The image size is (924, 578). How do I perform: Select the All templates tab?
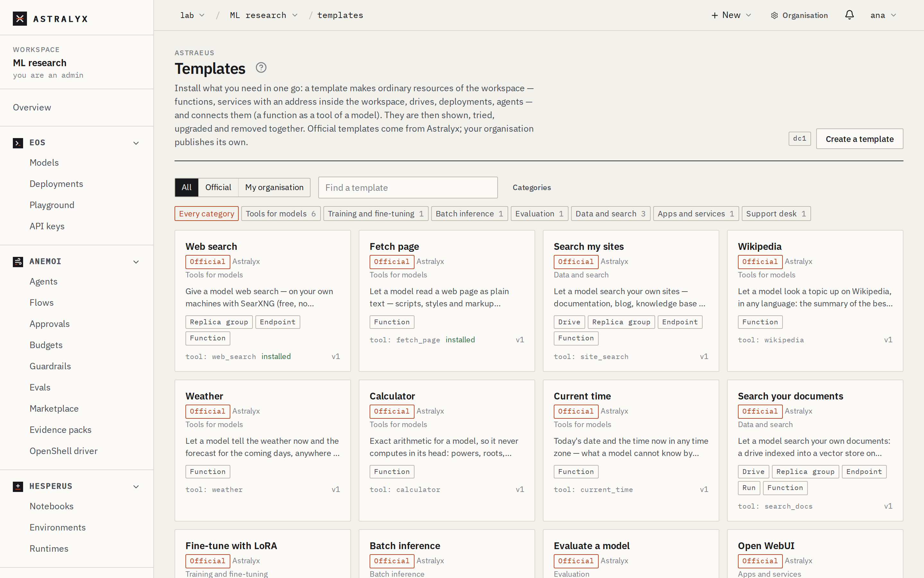187,187
